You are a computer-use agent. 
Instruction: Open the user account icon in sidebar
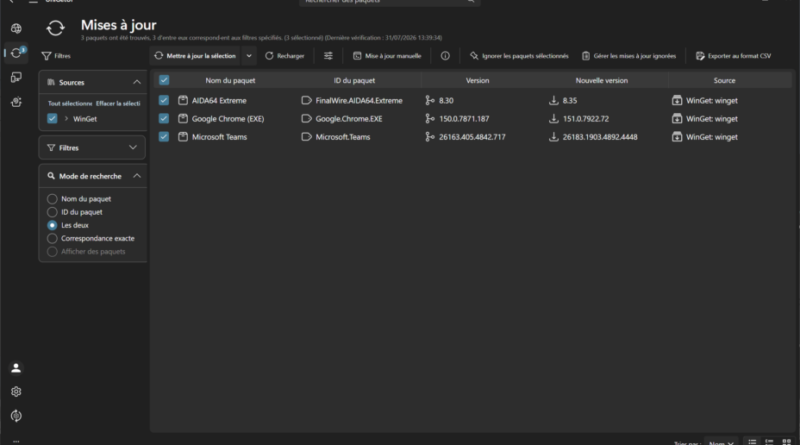(16, 368)
